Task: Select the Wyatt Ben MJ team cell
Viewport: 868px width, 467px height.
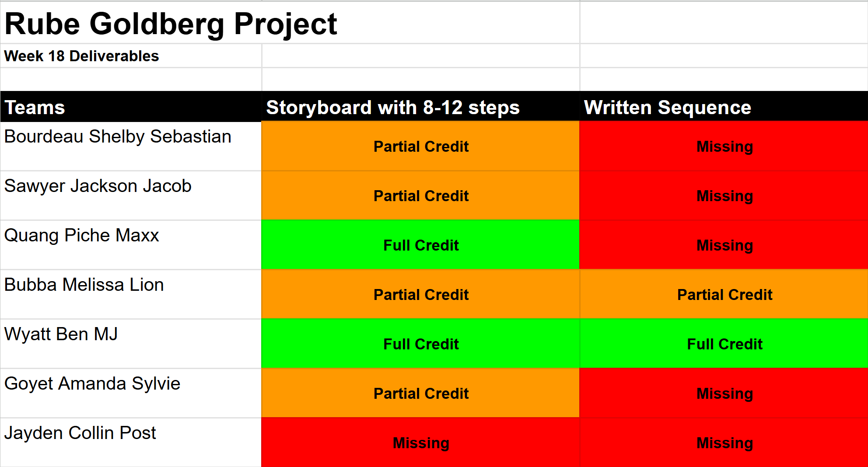Action: pos(61,335)
